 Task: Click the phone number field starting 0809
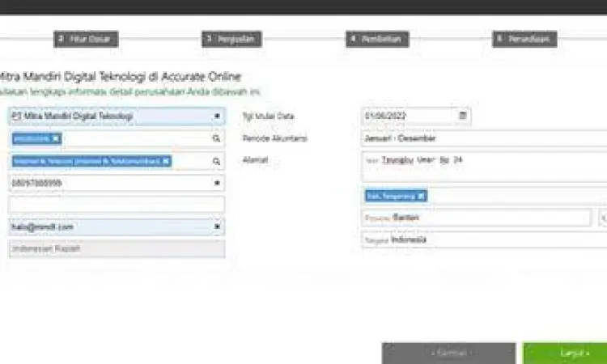coord(117,183)
